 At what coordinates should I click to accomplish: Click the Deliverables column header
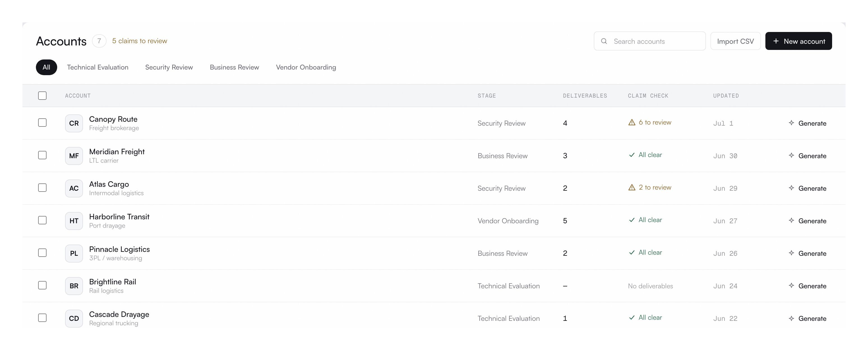pos(585,96)
